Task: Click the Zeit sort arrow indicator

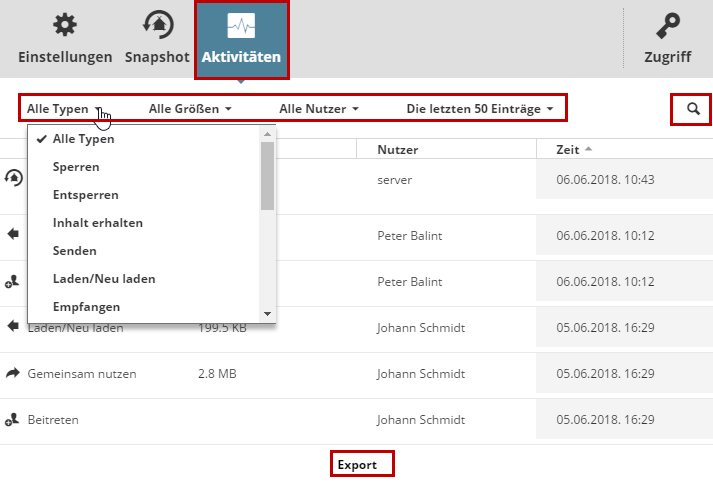Action: (588, 149)
